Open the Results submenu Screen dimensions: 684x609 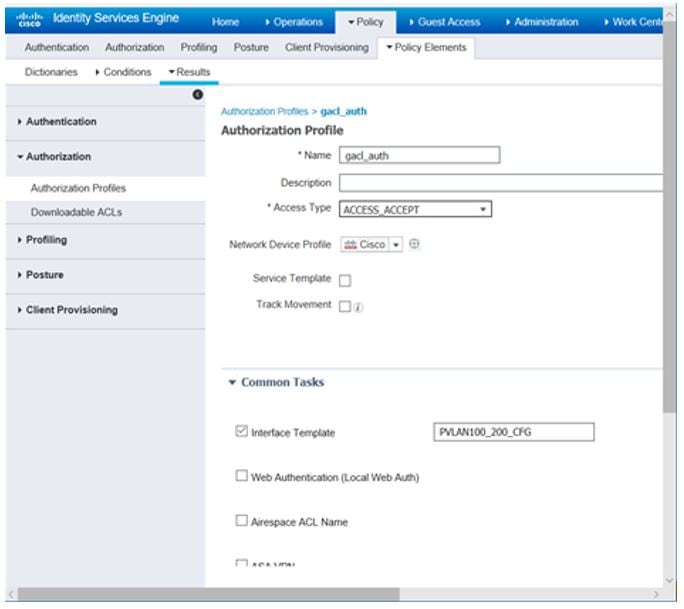(x=189, y=72)
